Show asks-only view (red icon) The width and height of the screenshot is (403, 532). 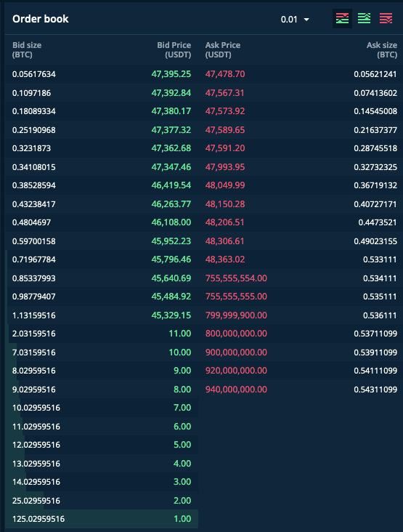(386, 19)
